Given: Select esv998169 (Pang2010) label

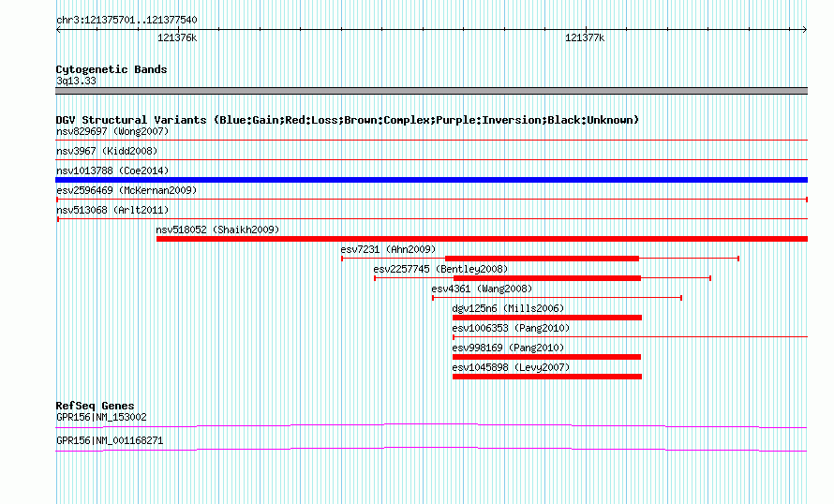Looking at the screenshot, I should click(508, 348).
